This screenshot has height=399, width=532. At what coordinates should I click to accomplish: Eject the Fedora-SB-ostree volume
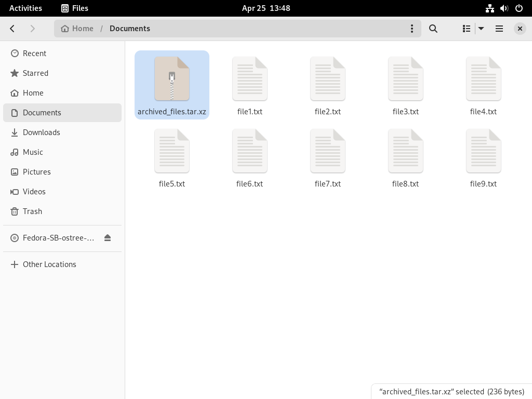(108, 238)
